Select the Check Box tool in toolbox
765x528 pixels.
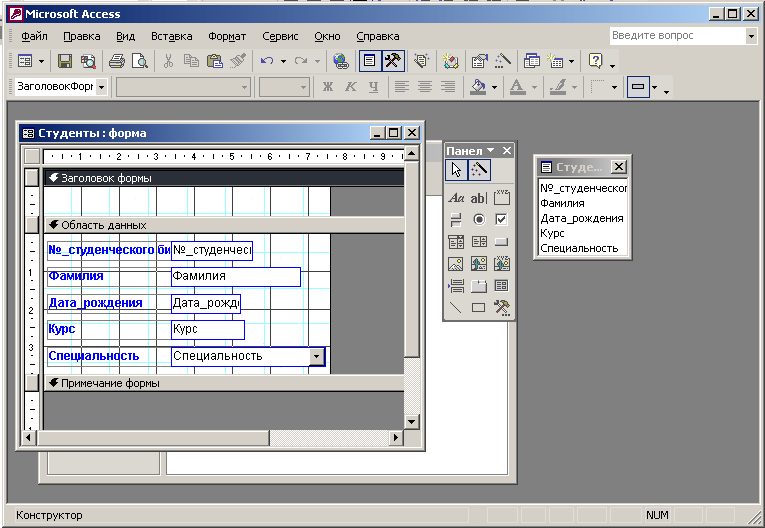pos(502,220)
